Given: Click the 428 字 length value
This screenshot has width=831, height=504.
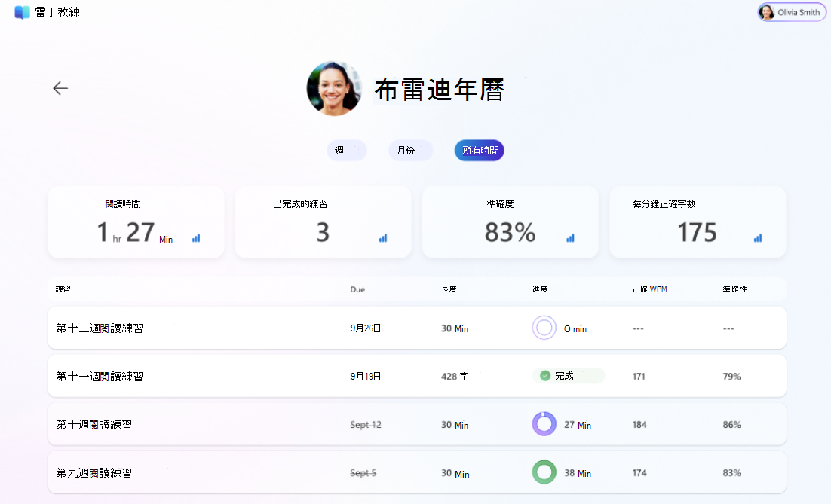Looking at the screenshot, I should click(455, 377).
